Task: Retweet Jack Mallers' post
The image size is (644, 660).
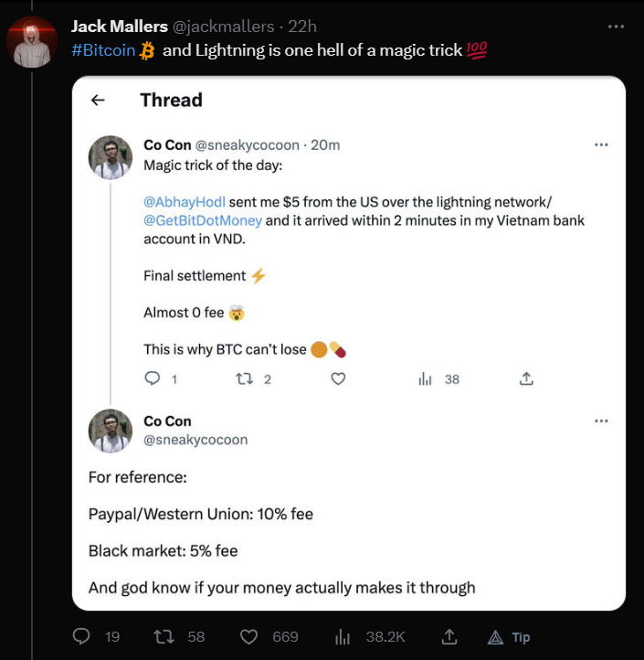Action: (x=166, y=636)
